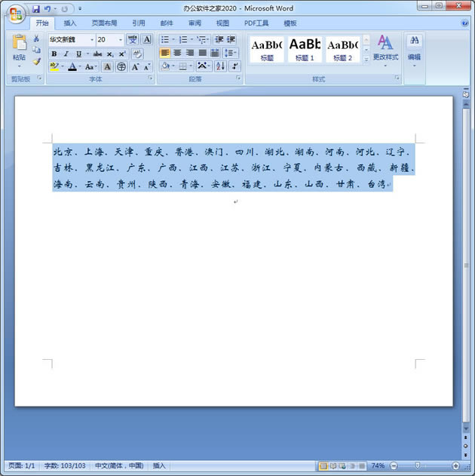Click the Cut scissors icon
Image resolution: width=475 pixels, height=476 pixels.
point(36,38)
